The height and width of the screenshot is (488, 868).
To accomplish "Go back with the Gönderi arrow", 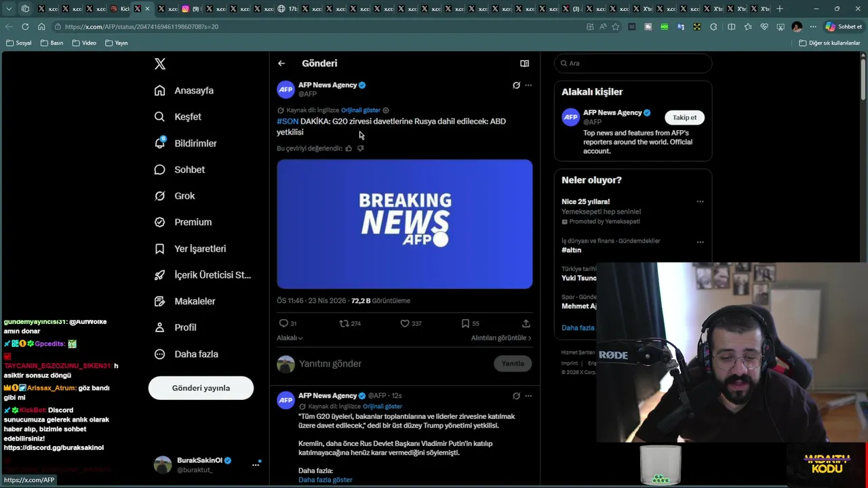I will 281,63.
